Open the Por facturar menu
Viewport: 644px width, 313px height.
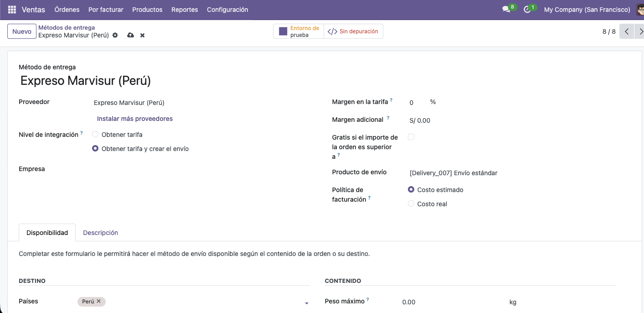tap(106, 10)
